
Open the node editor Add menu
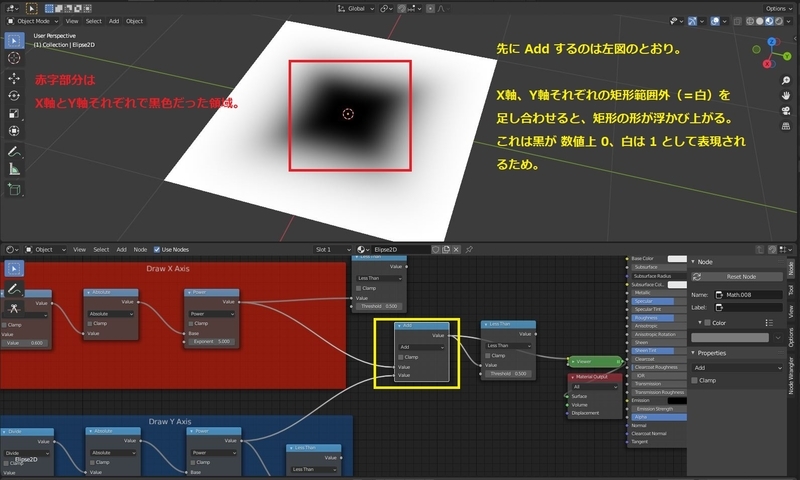pos(121,249)
